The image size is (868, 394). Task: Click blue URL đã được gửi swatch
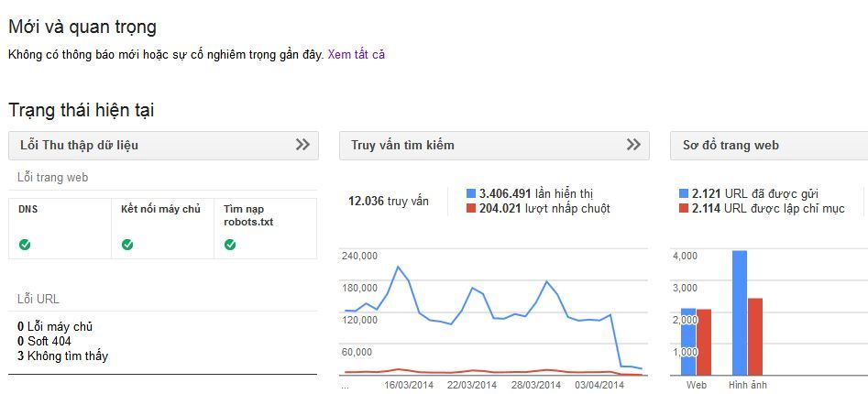coord(684,193)
